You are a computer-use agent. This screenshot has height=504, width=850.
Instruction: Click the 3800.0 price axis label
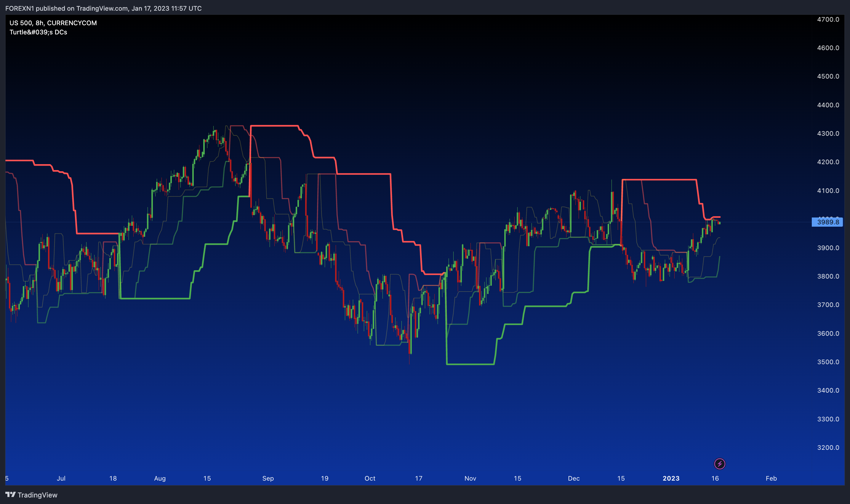(828, 276)
